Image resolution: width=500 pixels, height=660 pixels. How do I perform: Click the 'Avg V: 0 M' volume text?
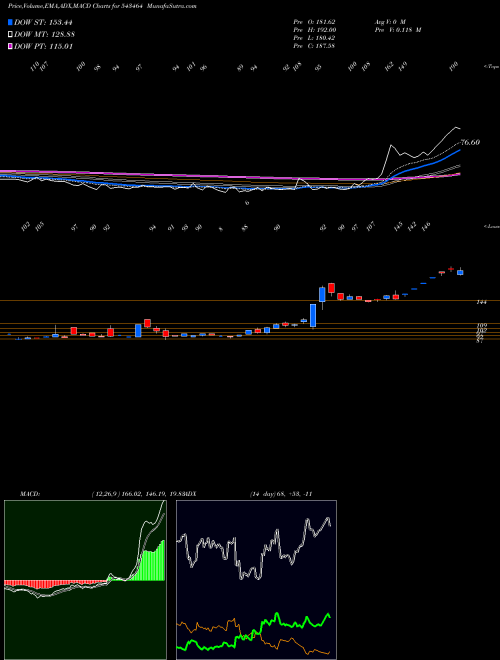[x=389, y=21]
